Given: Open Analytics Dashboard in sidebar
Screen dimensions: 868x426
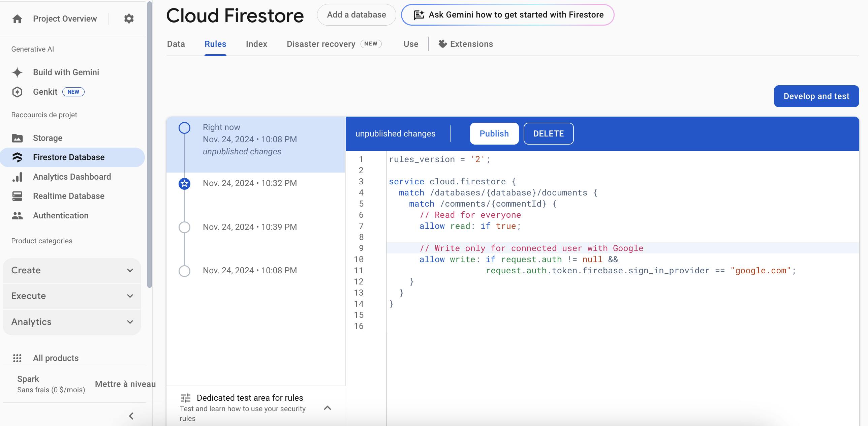Looking at the screenshot, I should pyautogui.click(x=72, y=177).
